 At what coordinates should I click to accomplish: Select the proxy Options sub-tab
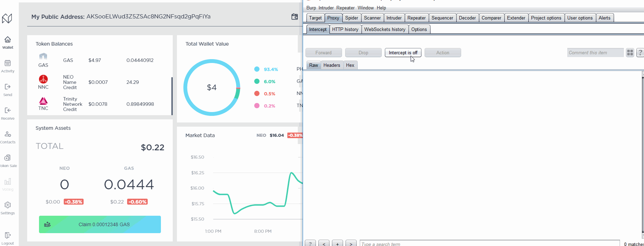419,29
